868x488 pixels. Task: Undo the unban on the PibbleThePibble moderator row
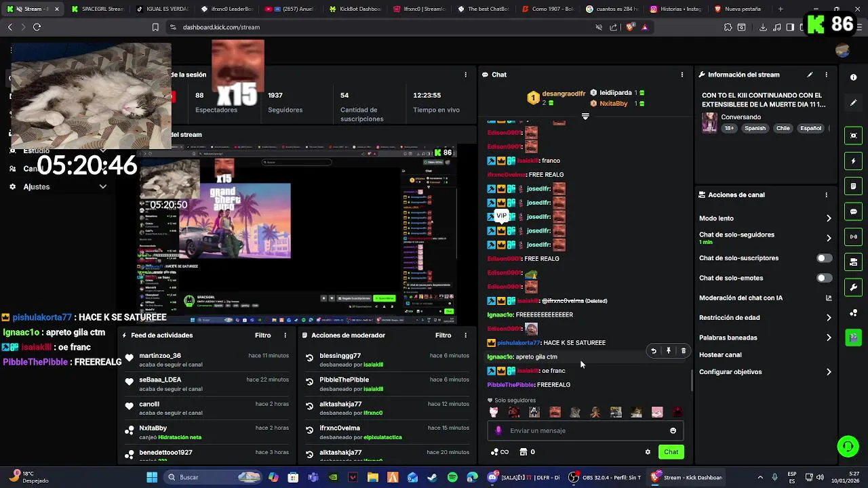[309, 382]
